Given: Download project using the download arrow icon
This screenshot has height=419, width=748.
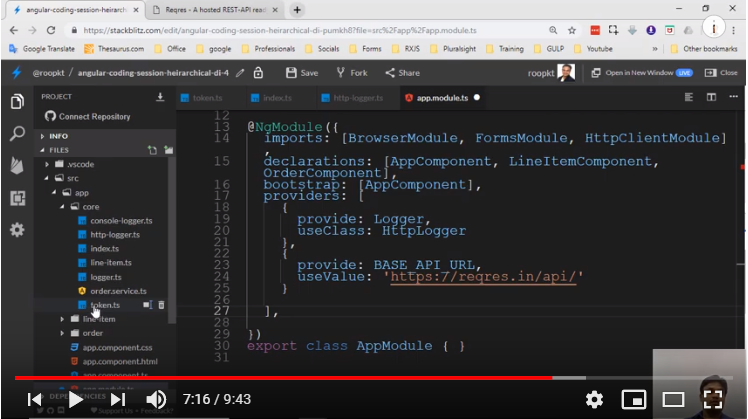Looking at the screenshot, I should click(x=160, y=97).
